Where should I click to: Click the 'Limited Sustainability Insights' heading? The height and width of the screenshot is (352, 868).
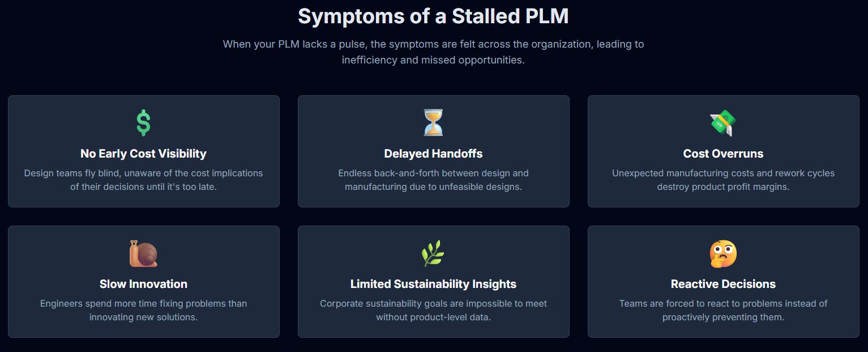(x=433, y=284)
